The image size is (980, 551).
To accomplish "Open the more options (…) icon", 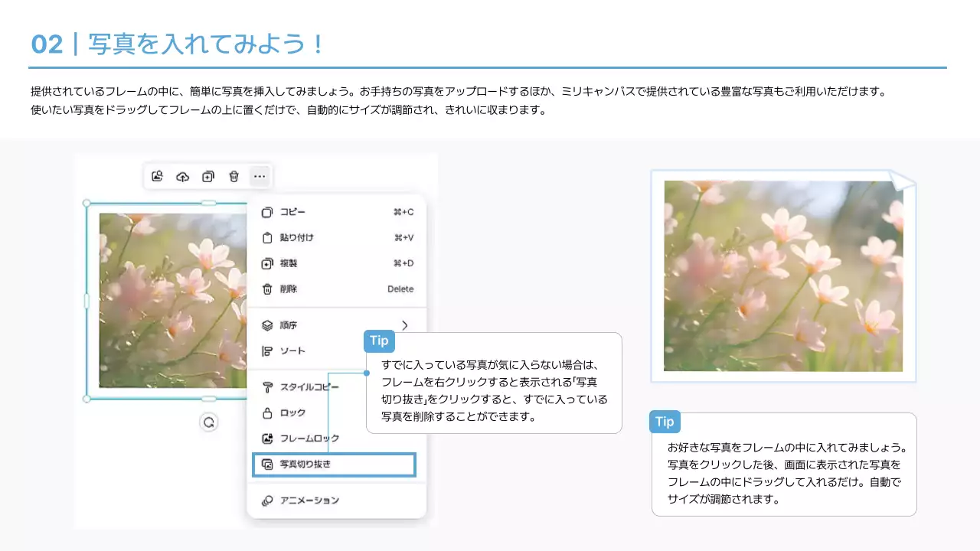I will (260, 176).
